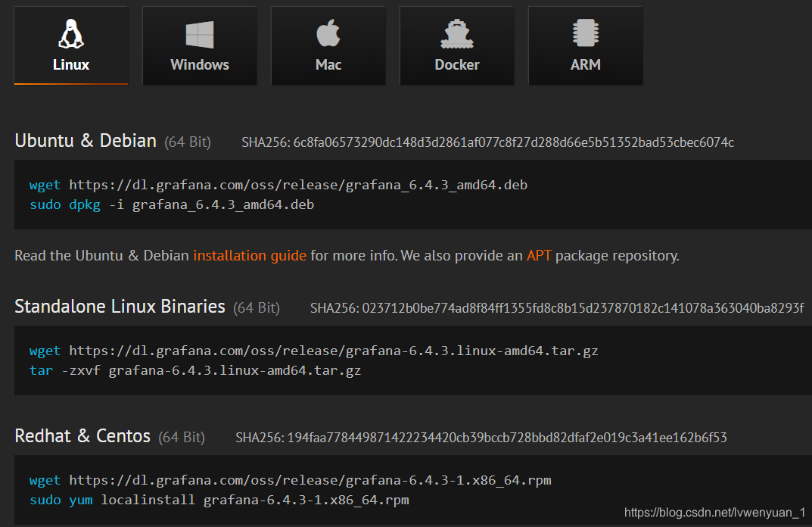
Task: Open the APT package repository link
Action: pyautogui.click(x=539, y=255)
